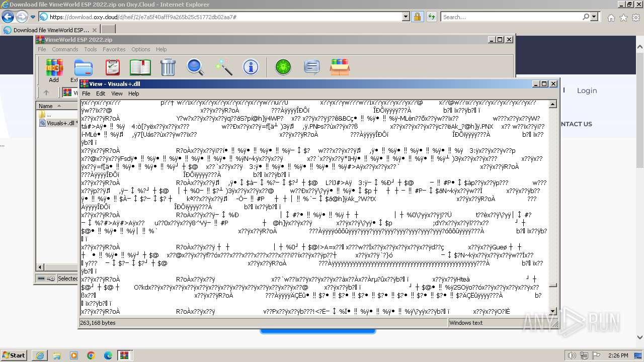644x362 pixels.
Task: Switch to WinRAR taskbar button
Action: tap(124, 355)
